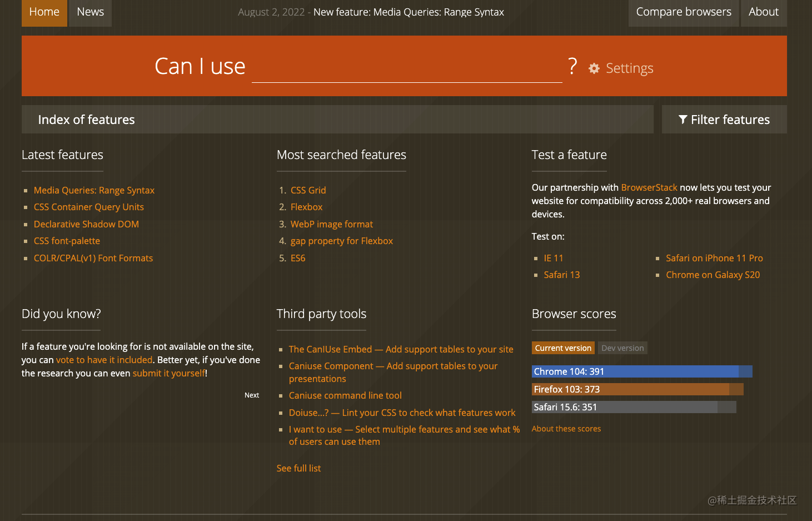Open Declarative Shadow DOM feature
The height and width of the screenshot is (521, 812).
coord(86,224)
